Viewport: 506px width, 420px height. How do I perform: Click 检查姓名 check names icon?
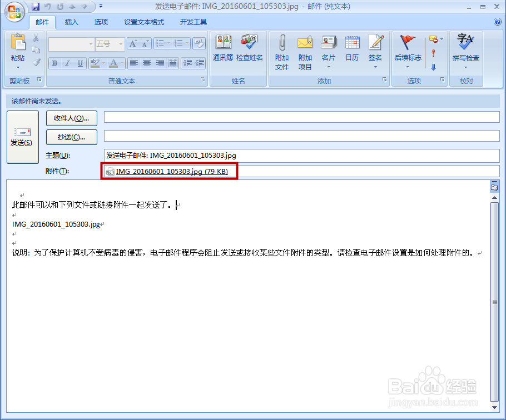tap(250, 48)
